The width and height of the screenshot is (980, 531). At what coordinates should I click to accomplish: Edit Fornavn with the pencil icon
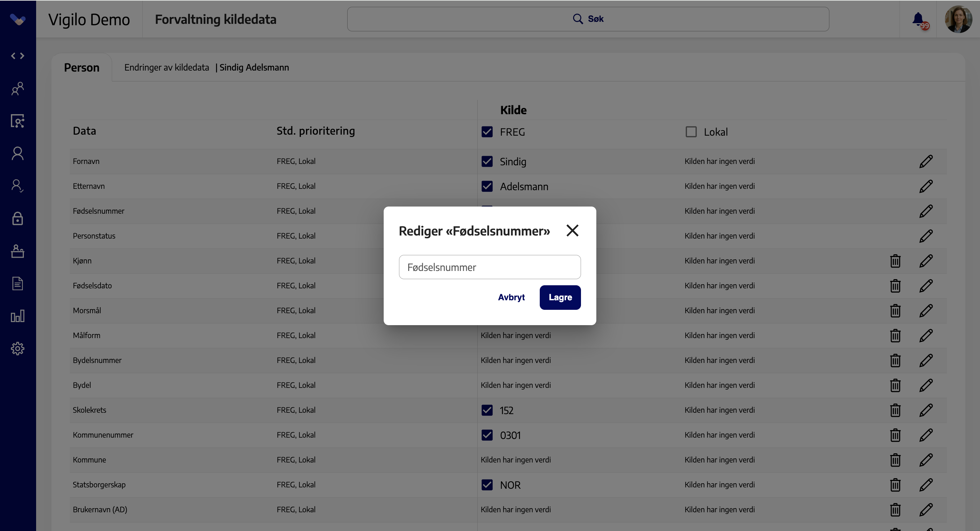coord(925,162)
